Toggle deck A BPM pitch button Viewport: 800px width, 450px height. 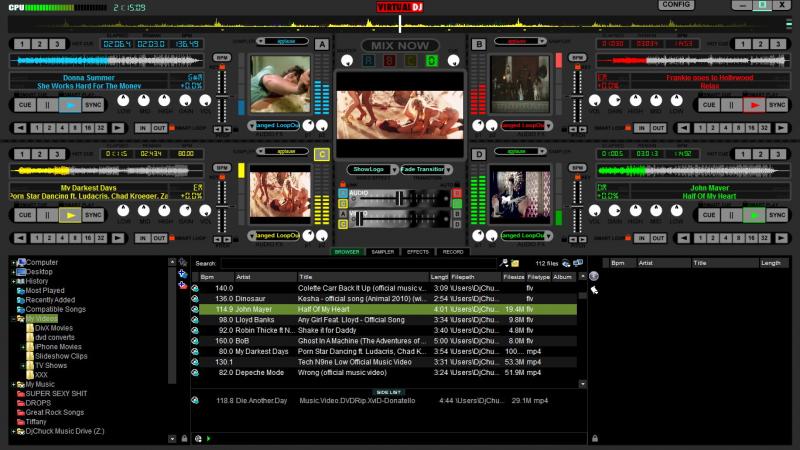221,57
